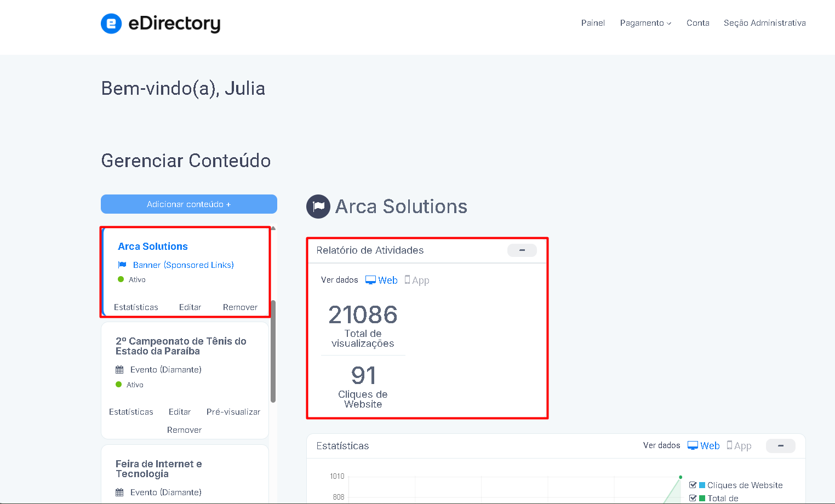Click the eDirectory logo icon
The height and width of the screenshot is (504, 835).
[x=111, y=24]
